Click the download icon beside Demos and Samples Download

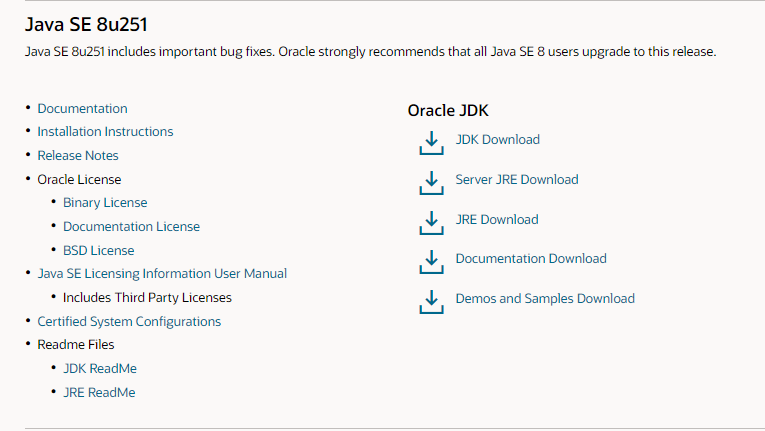click(431, 302)
